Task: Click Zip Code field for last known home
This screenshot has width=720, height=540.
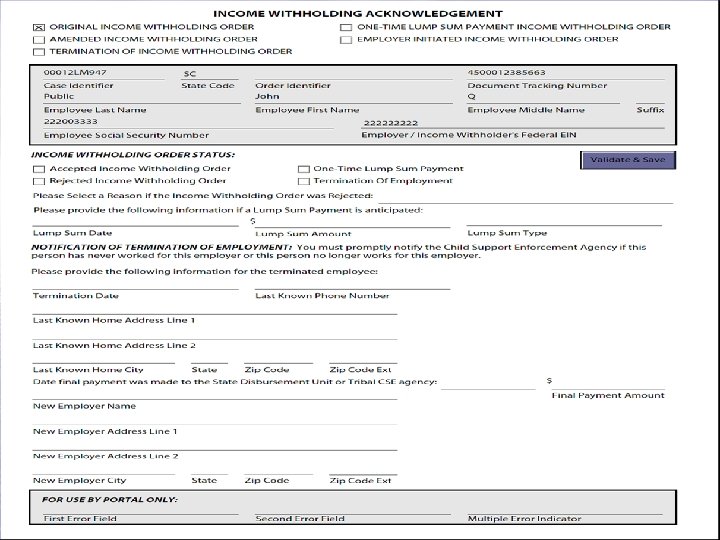Action: (279, 358)
